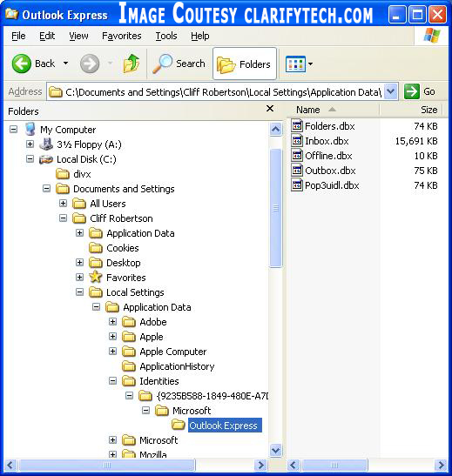Click the address bar folder icon

(56, 91)
